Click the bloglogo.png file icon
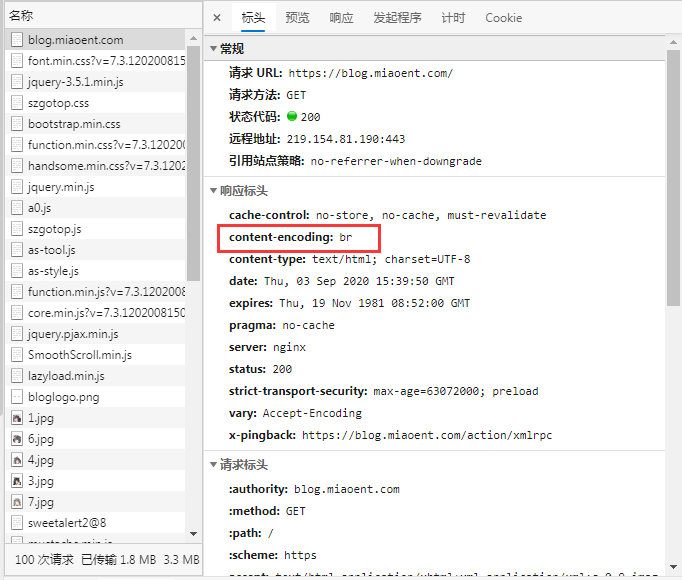This screenshot has width=682, height=580. click(x=18, y=397)
